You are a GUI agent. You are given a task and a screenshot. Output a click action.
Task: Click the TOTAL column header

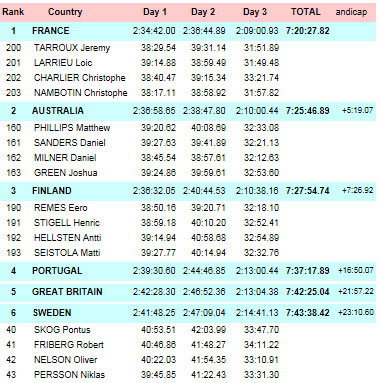306,12
